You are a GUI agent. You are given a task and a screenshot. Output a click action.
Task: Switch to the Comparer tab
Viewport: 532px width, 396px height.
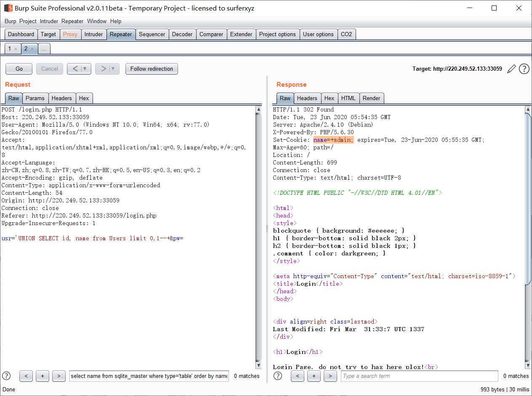211,34
